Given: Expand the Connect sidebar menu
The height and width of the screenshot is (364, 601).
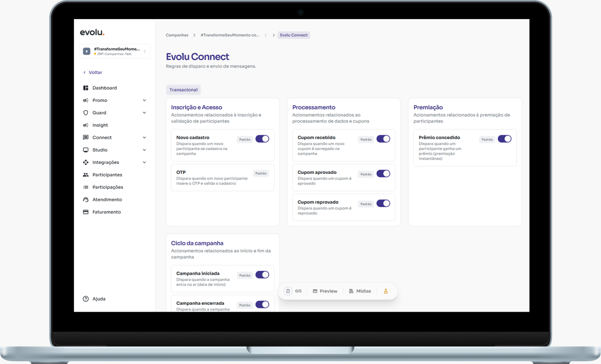Looking at the screenshot, I should click(x=114, y=138).
